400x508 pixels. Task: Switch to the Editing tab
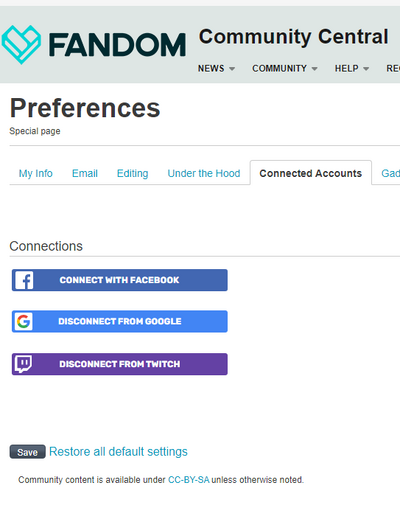133,173
